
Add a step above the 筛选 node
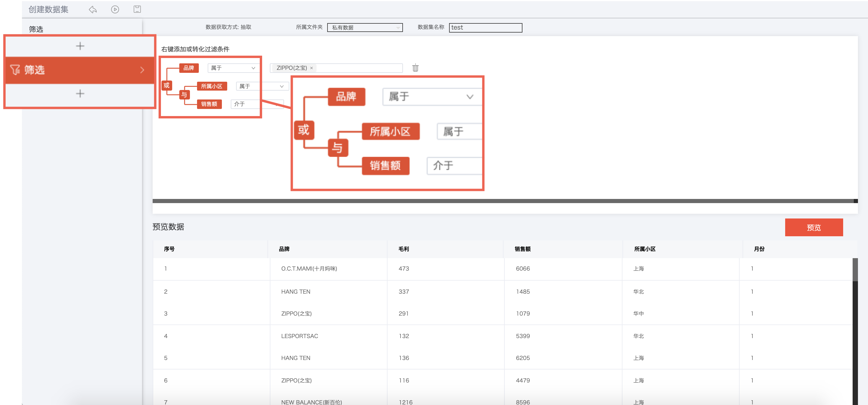point(80,46)
